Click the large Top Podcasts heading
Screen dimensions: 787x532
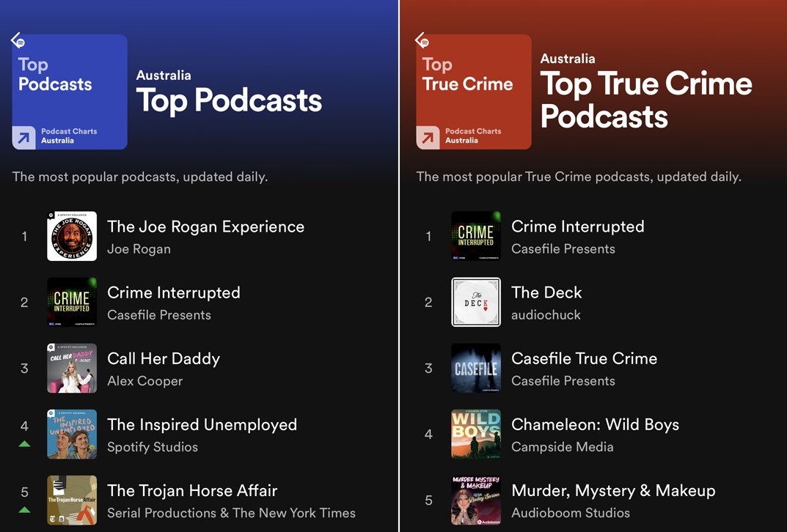229,101
